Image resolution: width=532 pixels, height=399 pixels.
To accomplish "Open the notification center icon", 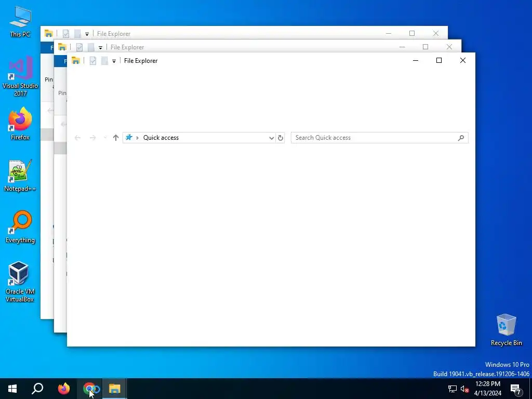I will pyautogui.click(x=516, y=389).
